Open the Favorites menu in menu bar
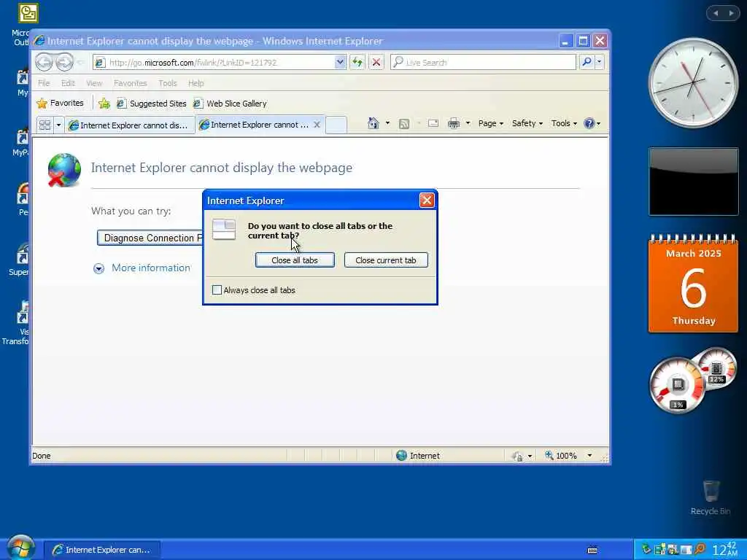Screen dimensions: 747x560 130,83
